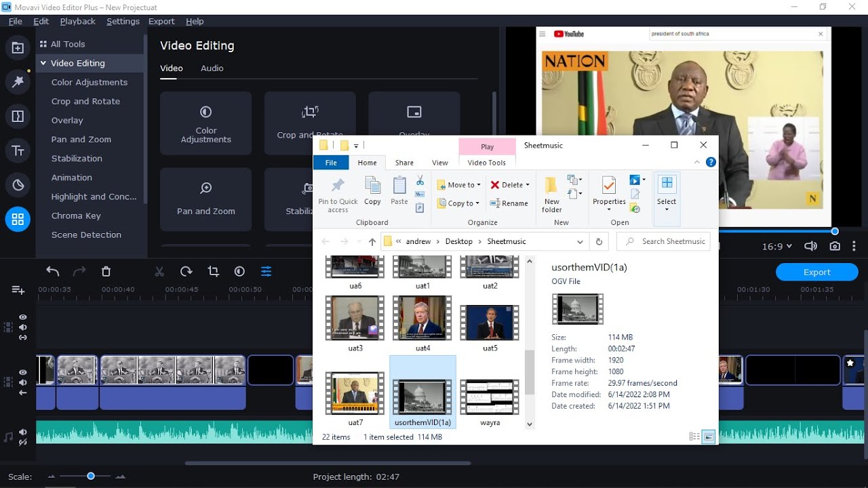This screenshot has width=868, height=488.
Task: Toggle link on the audio track
Action: pyautogui.click(x=23, y=443)
